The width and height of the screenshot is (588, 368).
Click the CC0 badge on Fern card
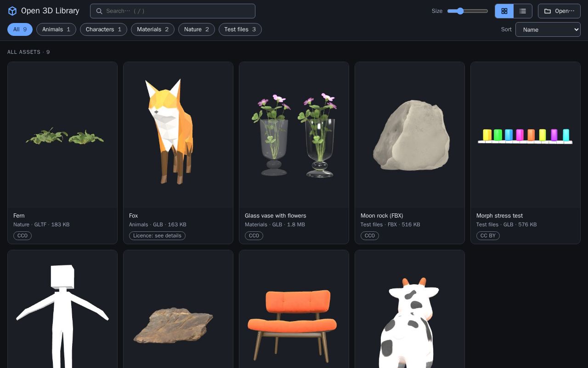[23, 236]
